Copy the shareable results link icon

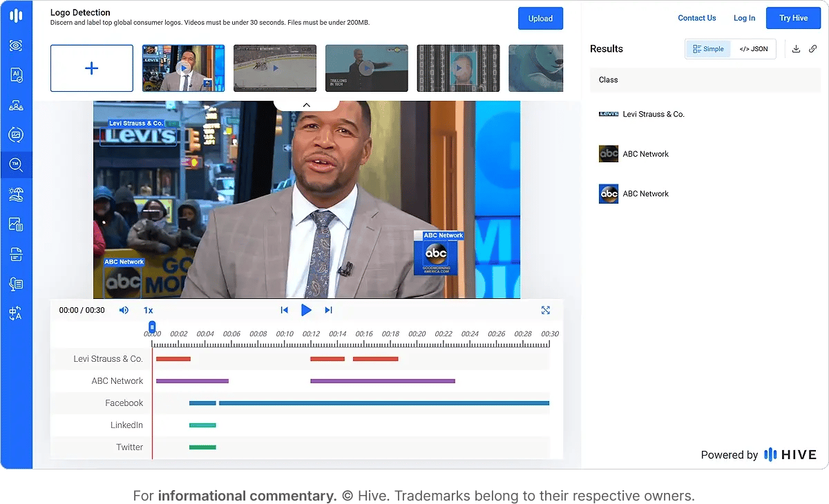(x=813, y=48)
